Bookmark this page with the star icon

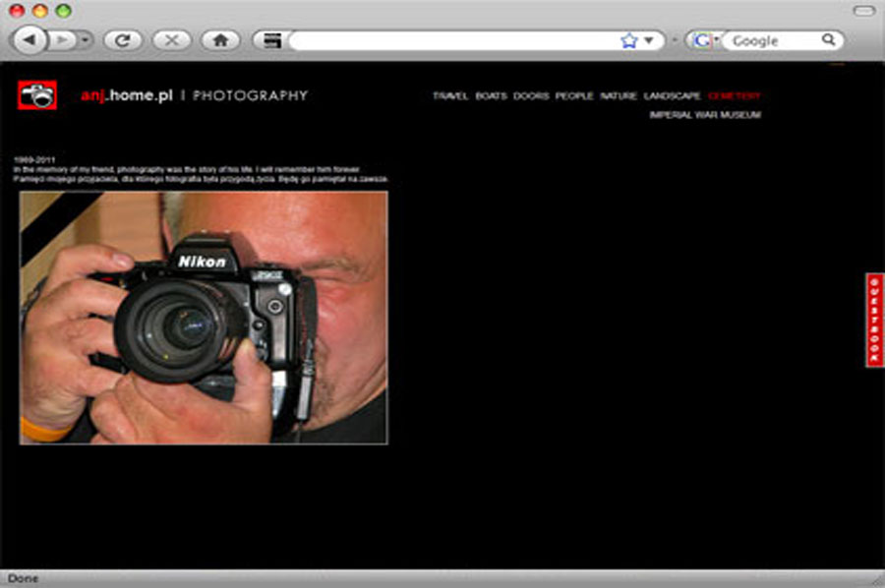tap(629, 40)
